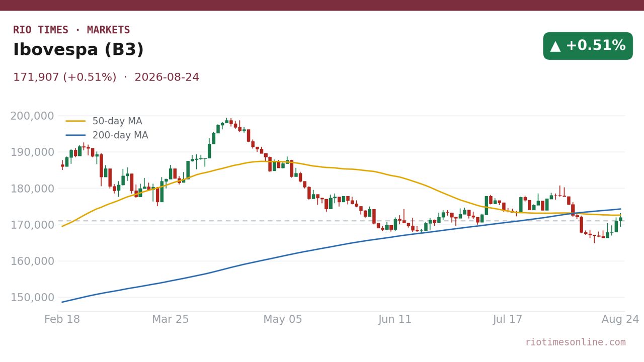Click the green +0.51% change badge
The width and height of the screenshot is (644, 362).
click(588, 46)
